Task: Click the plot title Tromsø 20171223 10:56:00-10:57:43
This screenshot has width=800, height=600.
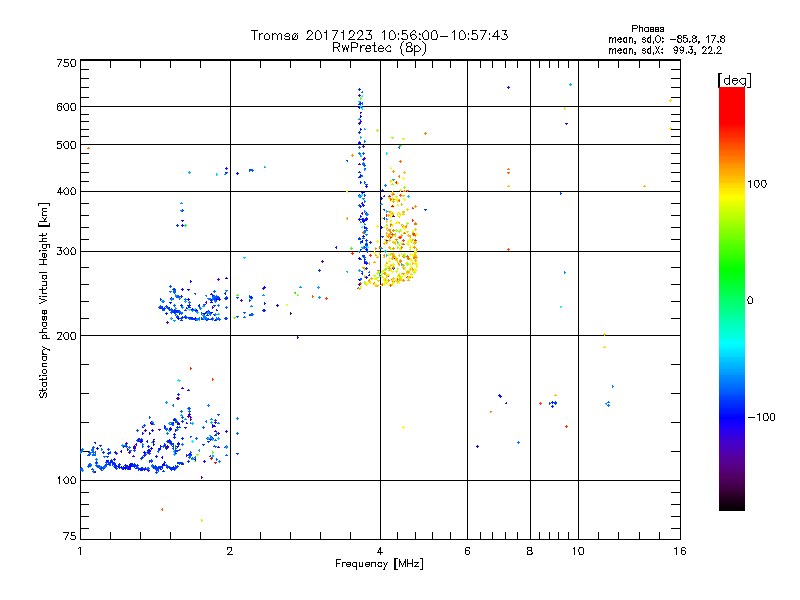Action: [x=380, y=35]
